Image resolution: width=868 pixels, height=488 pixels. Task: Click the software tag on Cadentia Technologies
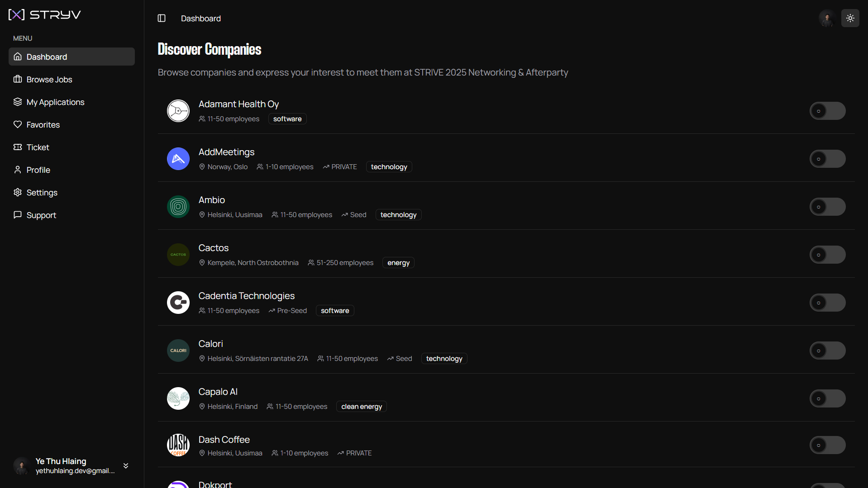pyautogui.click(x=335, y=311)
